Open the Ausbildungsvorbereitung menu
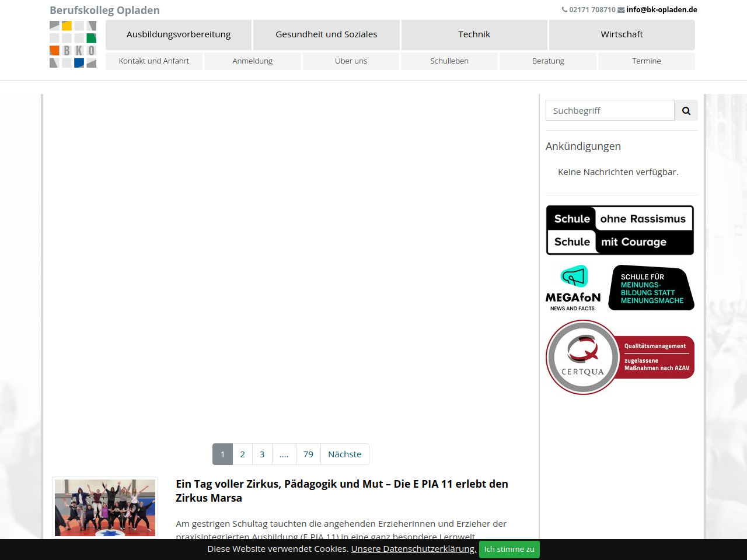The height and width of the screenshot is (560, 747). pyautogui.click(x=179, y=34)
